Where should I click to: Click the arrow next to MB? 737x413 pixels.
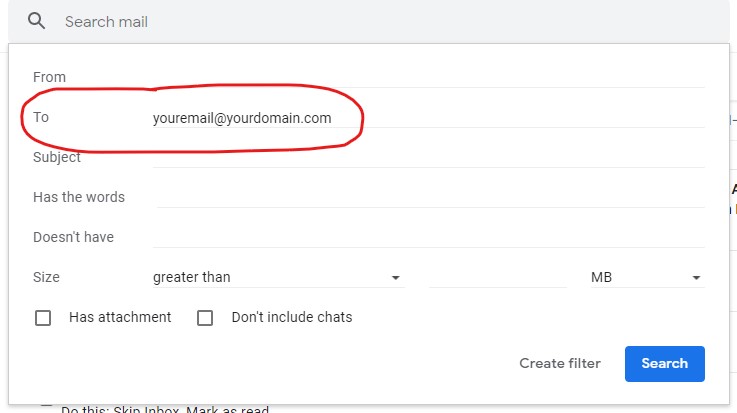tap(696, 278)
